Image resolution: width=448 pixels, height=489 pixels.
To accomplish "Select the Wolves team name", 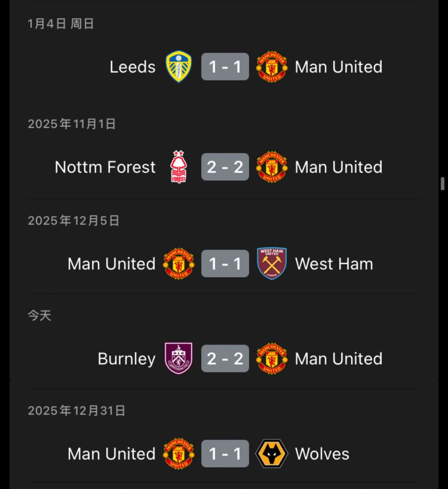I will click(x=322, y=454).
